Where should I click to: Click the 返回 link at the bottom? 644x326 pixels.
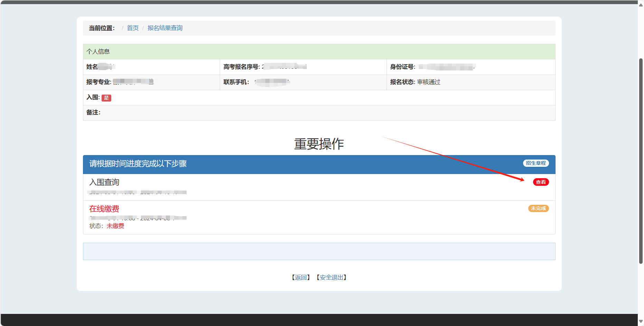[301, 277]
